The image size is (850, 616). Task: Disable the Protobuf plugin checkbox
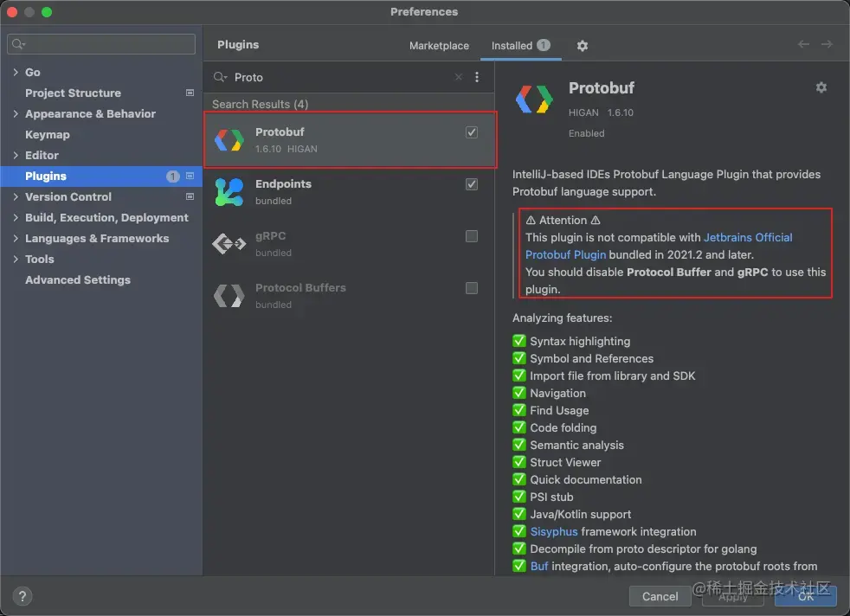pyautogui.click(x=472, y=132)
